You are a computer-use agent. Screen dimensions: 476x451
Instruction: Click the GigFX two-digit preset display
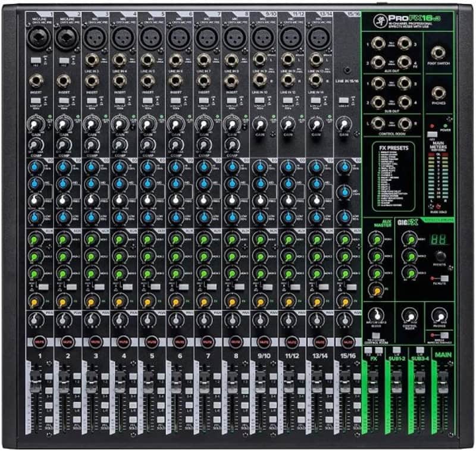(439, 240)
